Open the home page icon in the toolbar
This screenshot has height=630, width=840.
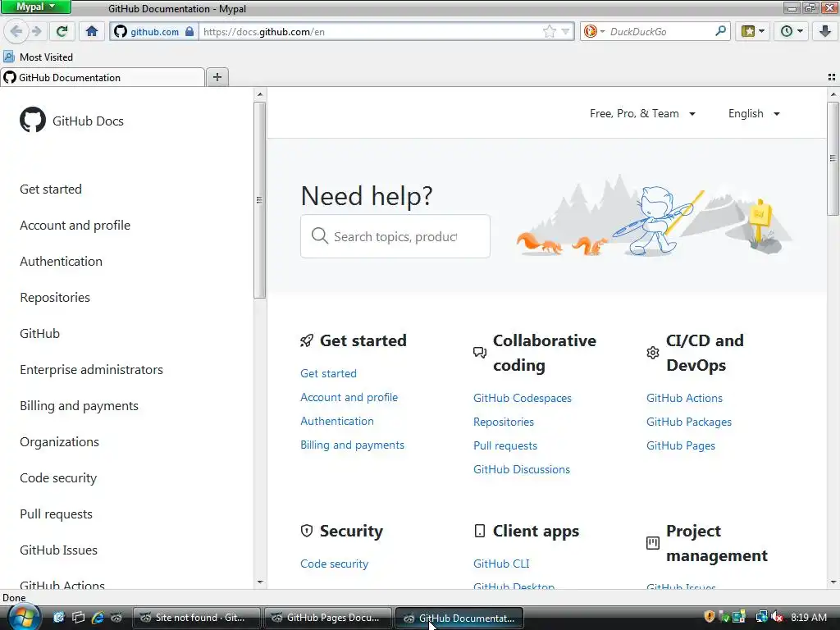pyautogui.click(x=92, y=32)
